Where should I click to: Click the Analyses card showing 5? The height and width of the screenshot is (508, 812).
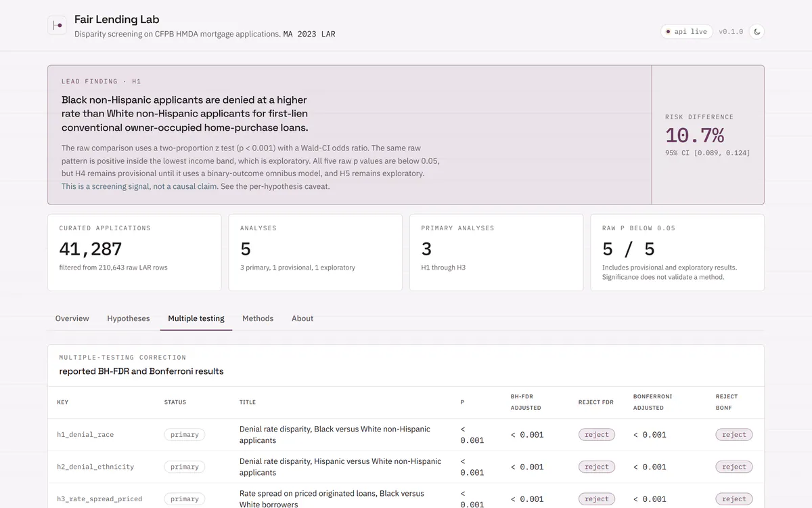click(315, 253)
